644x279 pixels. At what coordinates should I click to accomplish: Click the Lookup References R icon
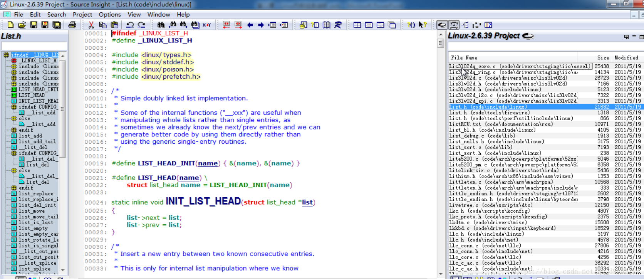point(338,25)
